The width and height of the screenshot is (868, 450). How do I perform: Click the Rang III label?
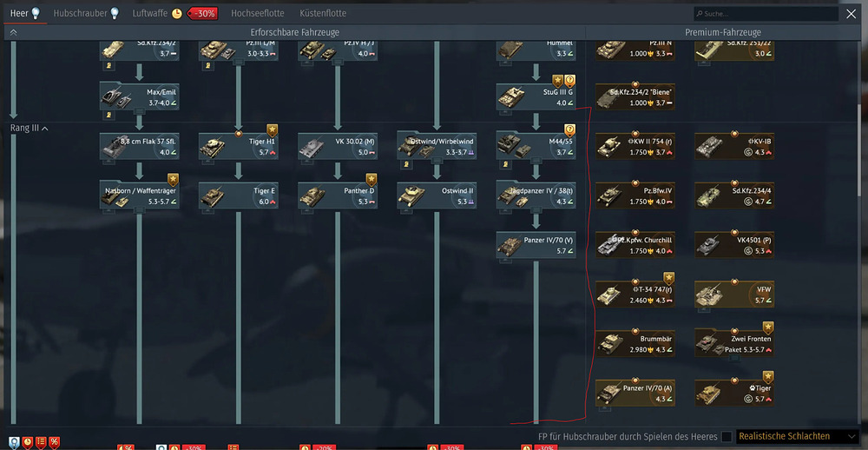24,129
